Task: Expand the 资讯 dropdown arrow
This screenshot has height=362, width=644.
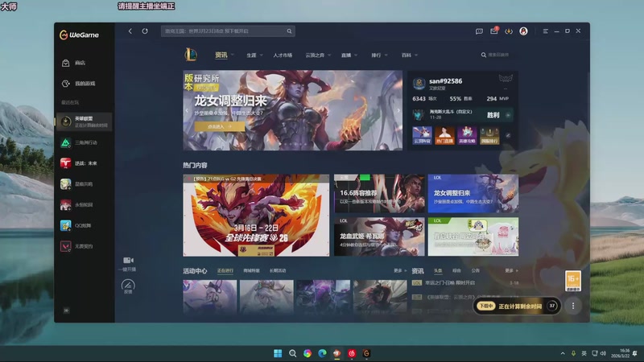Action: [233, 55]
